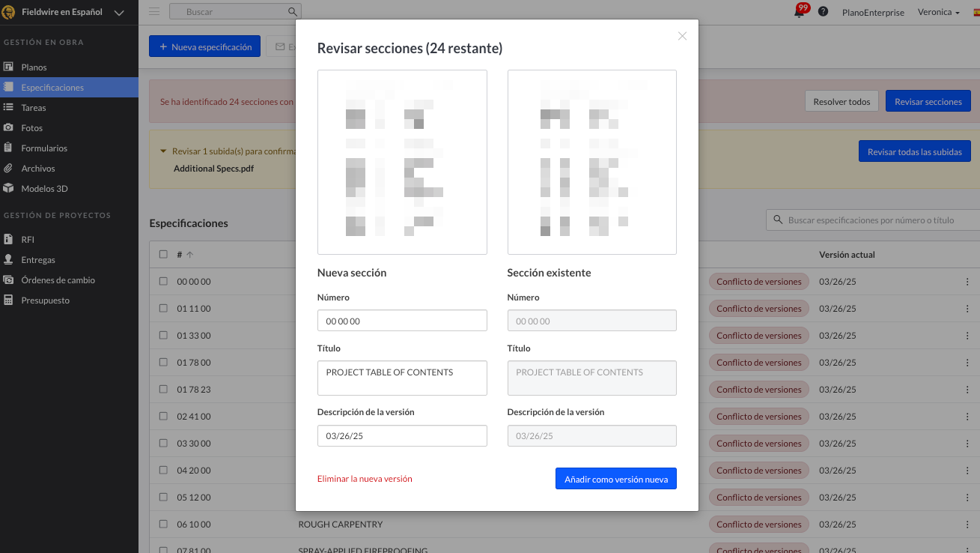This screenshot has width=980, height=553.
Task: Open the Veronica user menu
Action: pos(938,12)
